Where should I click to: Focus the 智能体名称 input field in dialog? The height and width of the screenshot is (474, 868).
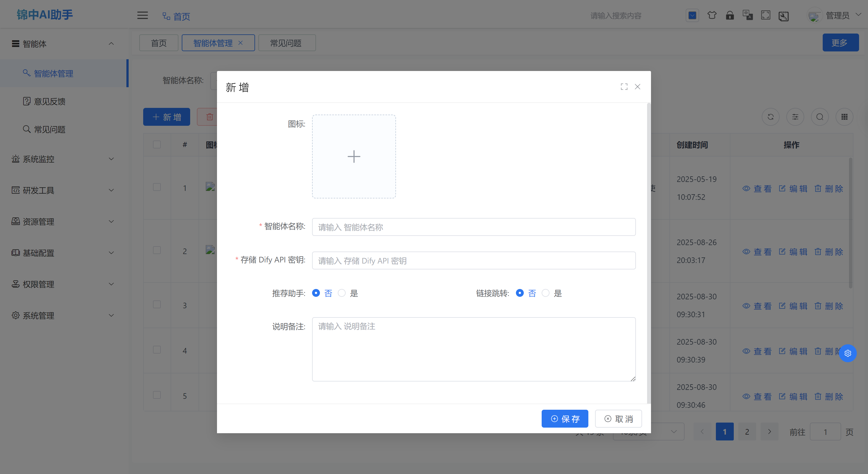click(473, 227)
